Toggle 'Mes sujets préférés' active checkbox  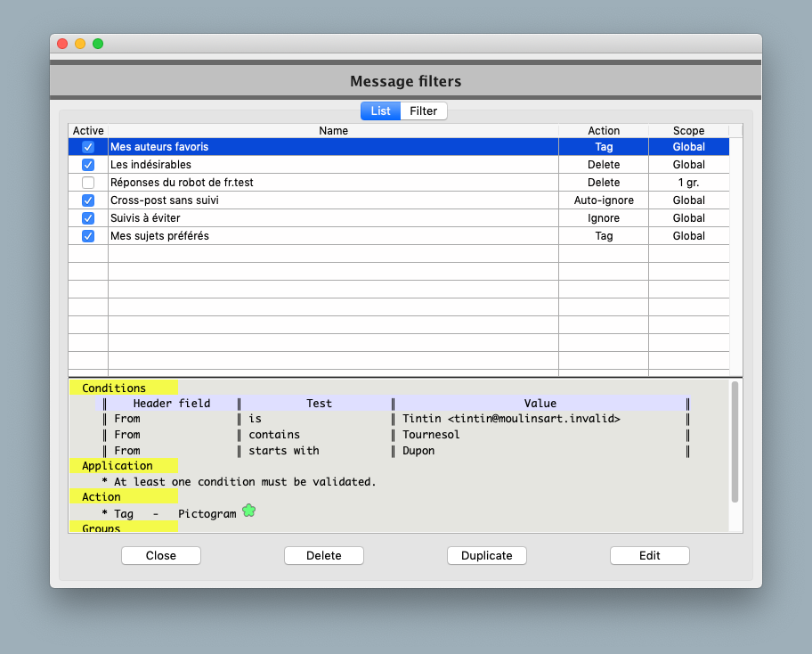click(x=88, y=236)
